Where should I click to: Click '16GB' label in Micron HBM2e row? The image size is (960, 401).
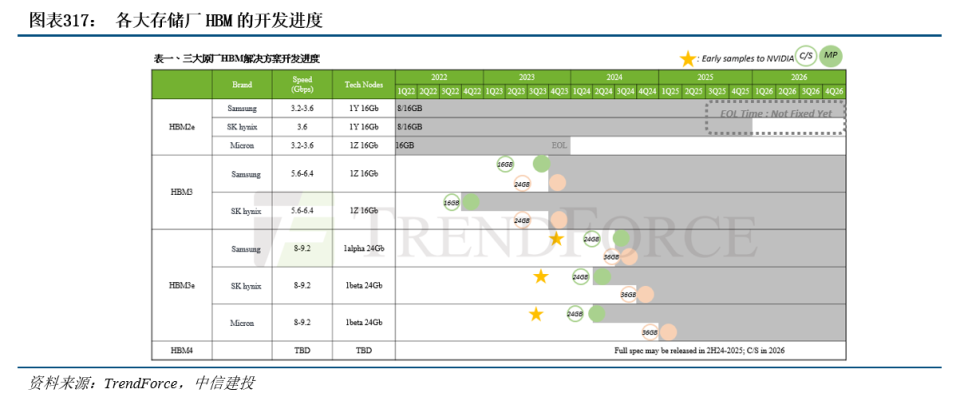pos(405,146)
